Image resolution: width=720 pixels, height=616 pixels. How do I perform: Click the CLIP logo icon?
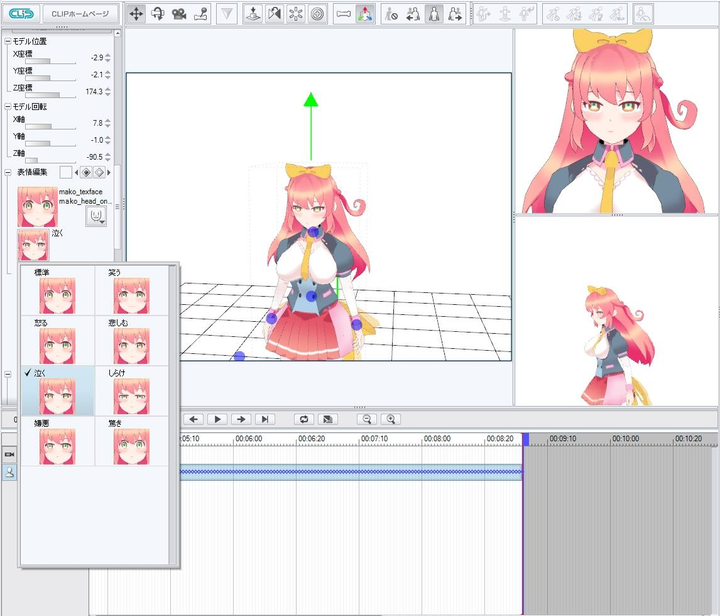tap(20, 14)
